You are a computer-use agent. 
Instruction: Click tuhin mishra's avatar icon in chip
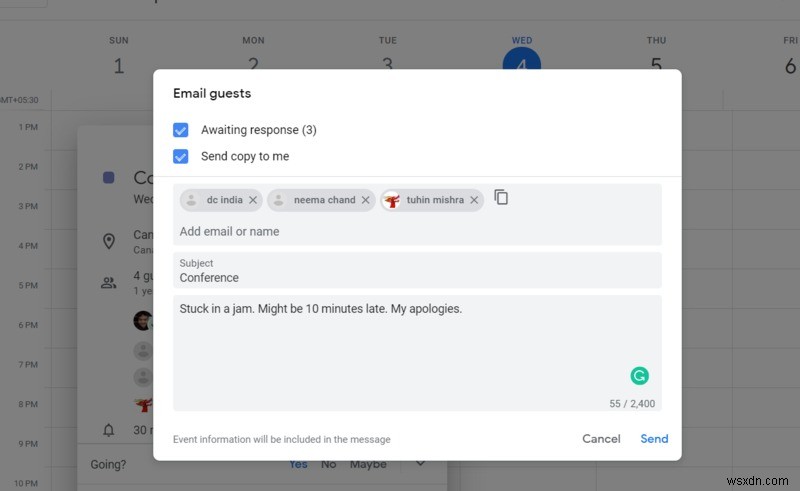click(x=392, y=201)
